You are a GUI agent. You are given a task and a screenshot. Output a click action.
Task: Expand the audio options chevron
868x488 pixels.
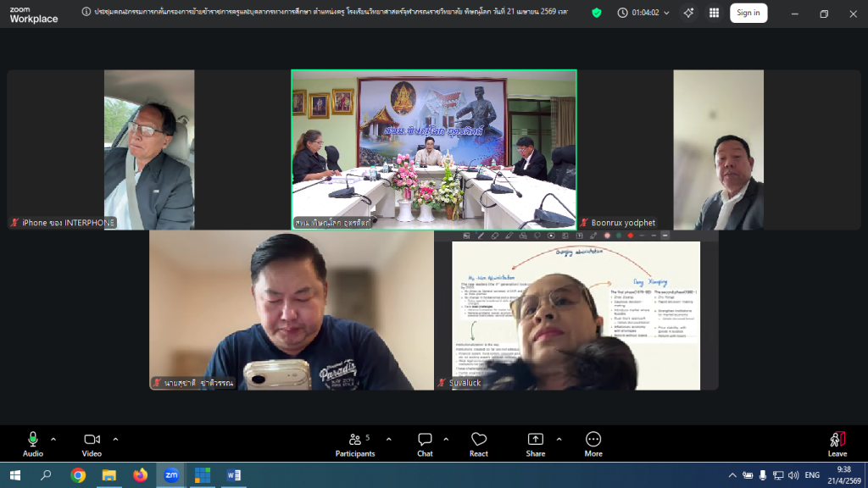(x=53, y=439)
